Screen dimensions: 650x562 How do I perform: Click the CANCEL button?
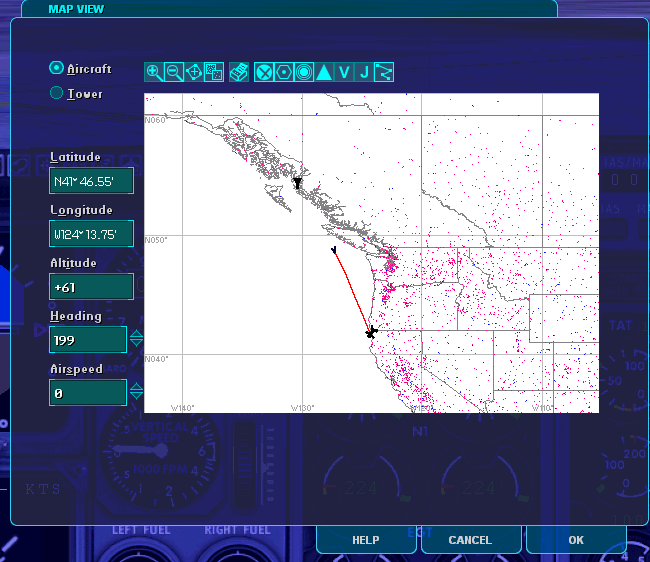point(470,540)
